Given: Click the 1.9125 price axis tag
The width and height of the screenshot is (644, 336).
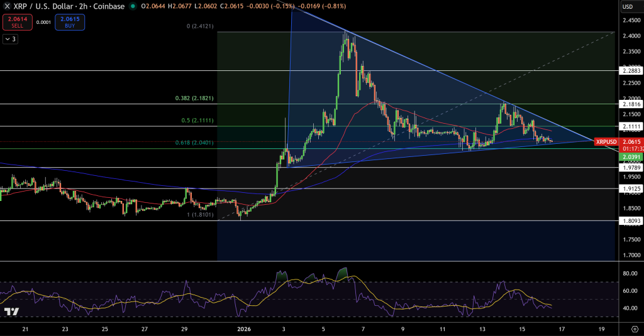Looking at the screenshot, I should tap(631, 188).
